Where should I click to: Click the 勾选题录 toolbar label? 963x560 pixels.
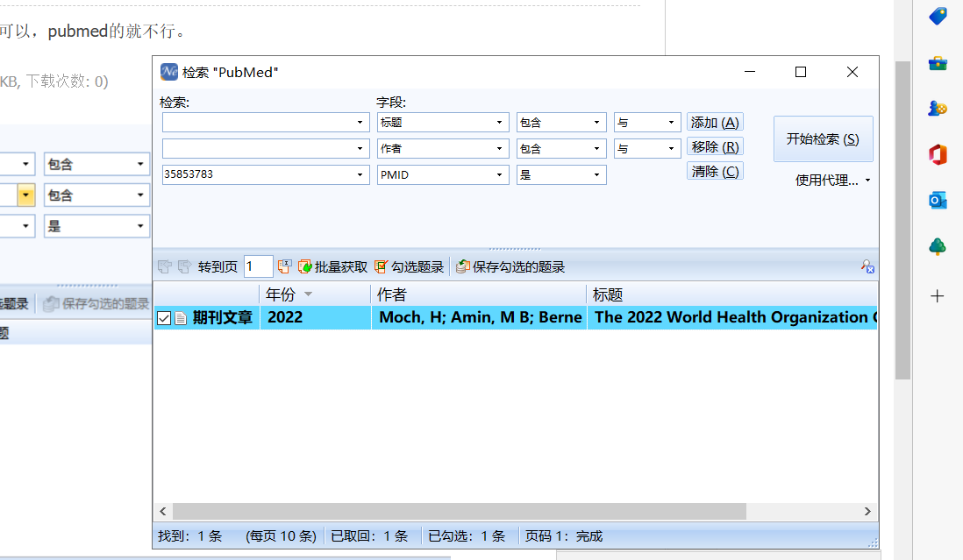[417, 266]
